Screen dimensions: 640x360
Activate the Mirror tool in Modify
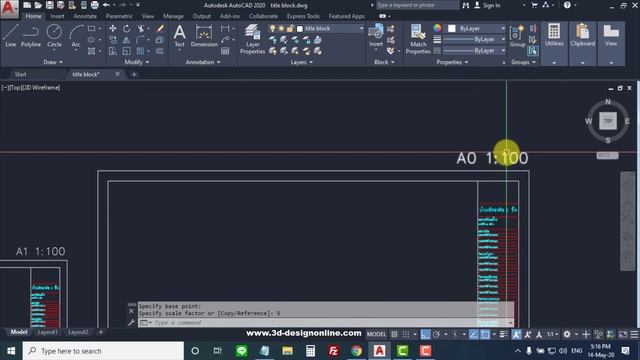tap(127, 40)
